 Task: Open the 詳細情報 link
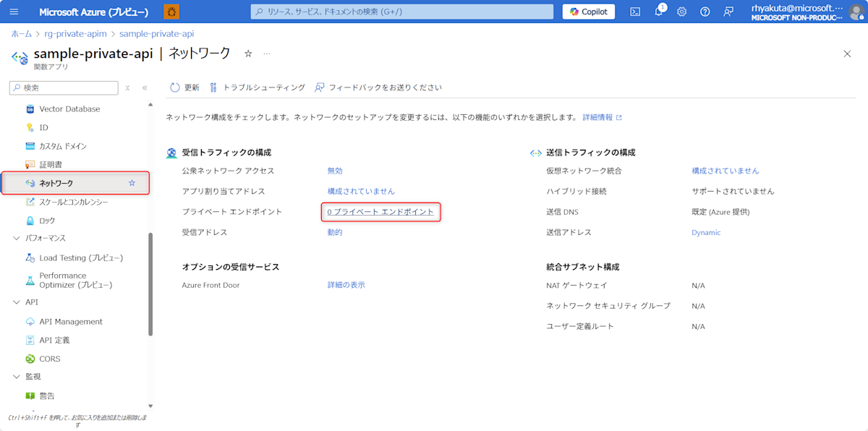(x=602, y=117)
